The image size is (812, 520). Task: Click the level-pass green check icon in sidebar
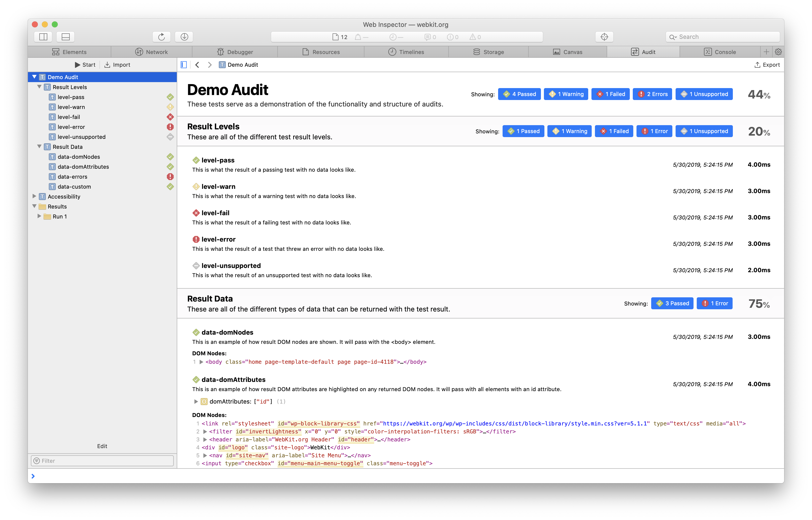170,97
